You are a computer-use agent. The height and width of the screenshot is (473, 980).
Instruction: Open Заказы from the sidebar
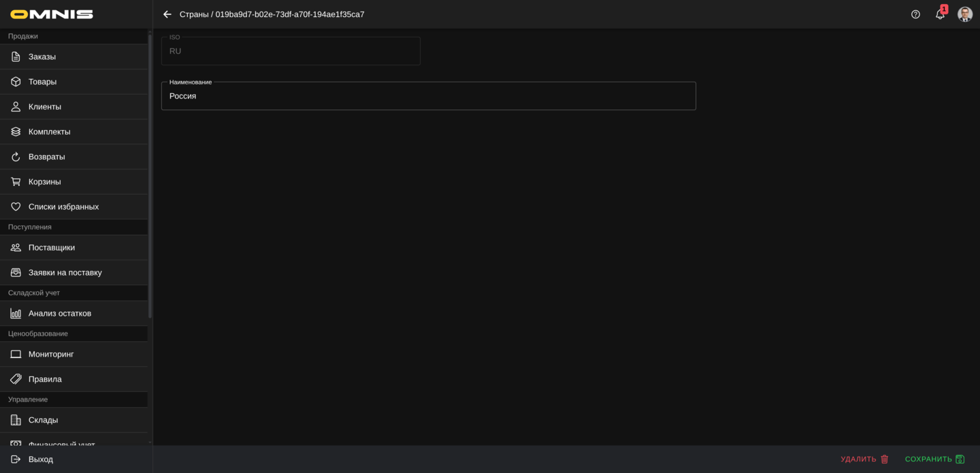42,56
